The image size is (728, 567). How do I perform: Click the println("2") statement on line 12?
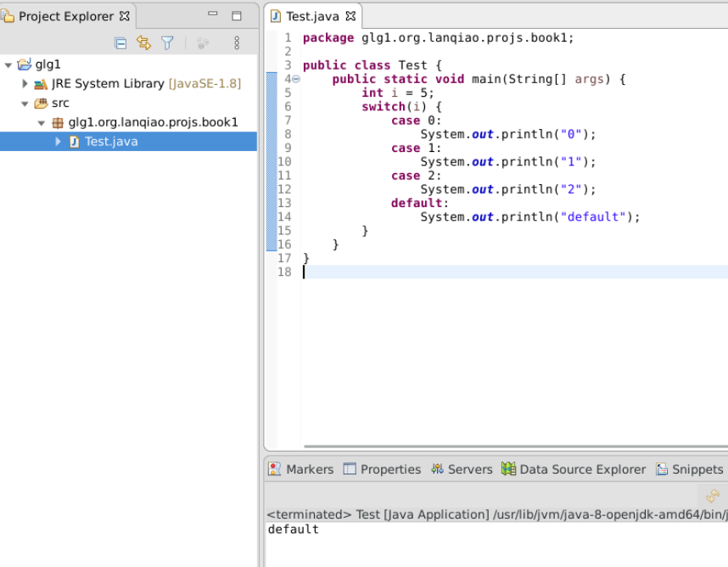coord(508,189)
